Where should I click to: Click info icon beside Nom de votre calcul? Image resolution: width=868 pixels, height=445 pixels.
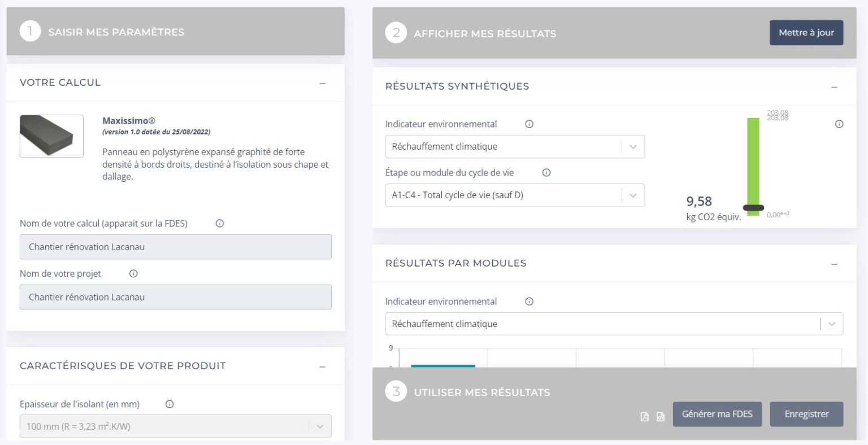coord(219,223)
